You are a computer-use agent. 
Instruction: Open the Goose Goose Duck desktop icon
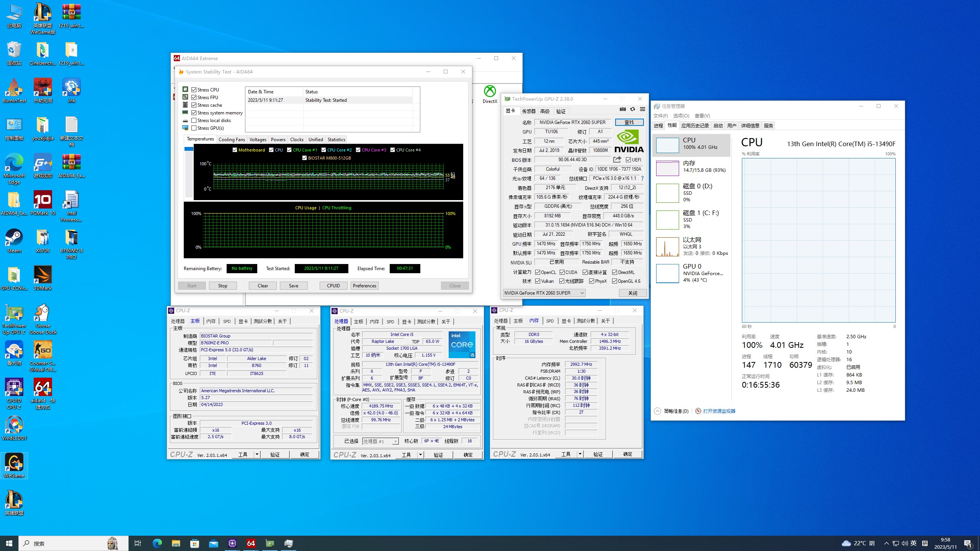42,319
